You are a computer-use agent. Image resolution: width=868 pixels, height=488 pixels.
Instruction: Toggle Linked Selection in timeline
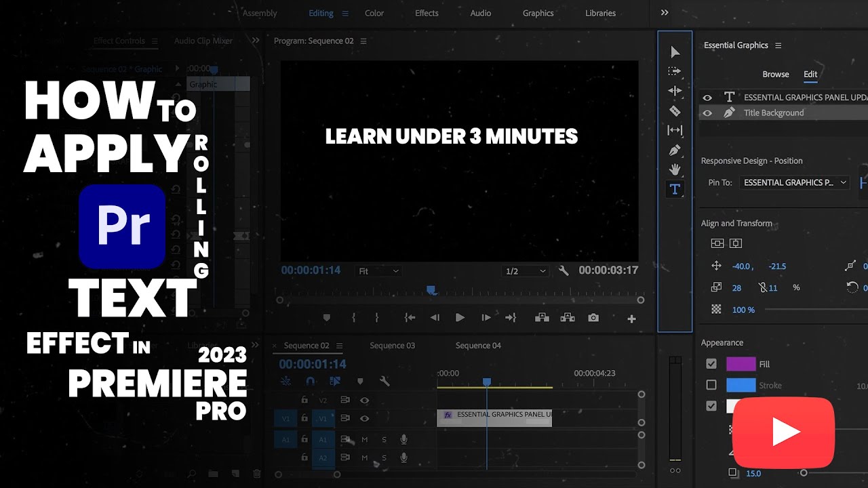tap(335, 382)
